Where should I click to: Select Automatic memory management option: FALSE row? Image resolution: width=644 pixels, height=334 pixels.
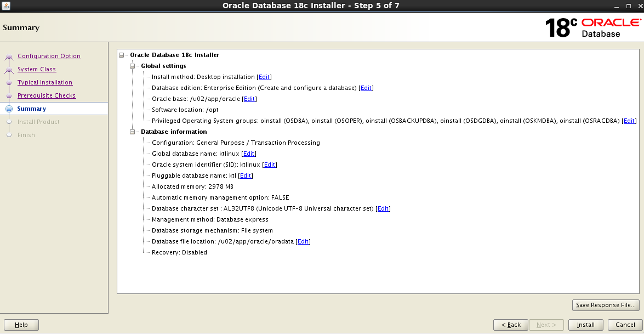(220, 197)
